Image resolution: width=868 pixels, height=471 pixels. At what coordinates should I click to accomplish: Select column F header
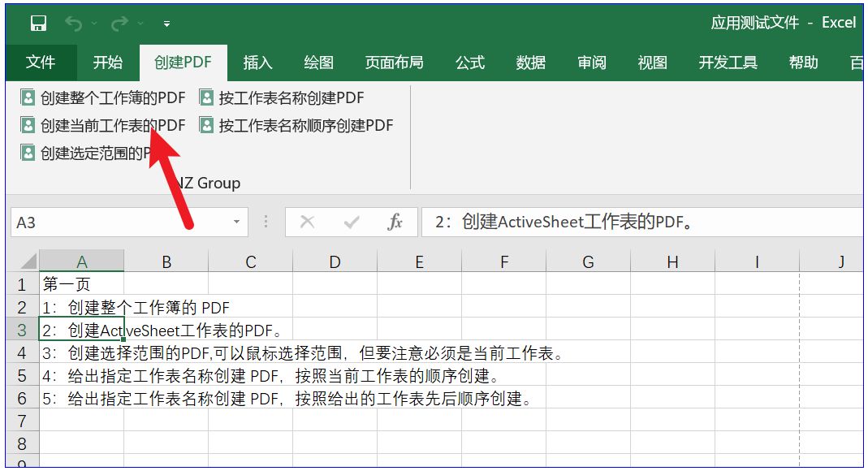[x=503, y=261]
